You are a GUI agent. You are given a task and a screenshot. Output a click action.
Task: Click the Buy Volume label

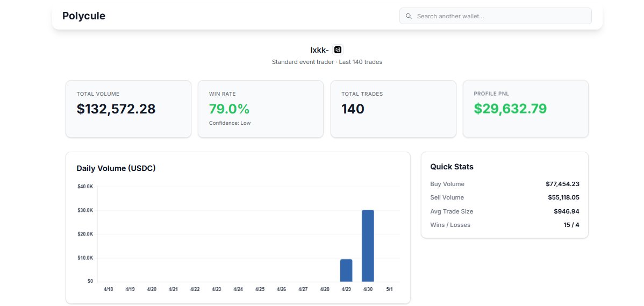click(x=447, y=184)
